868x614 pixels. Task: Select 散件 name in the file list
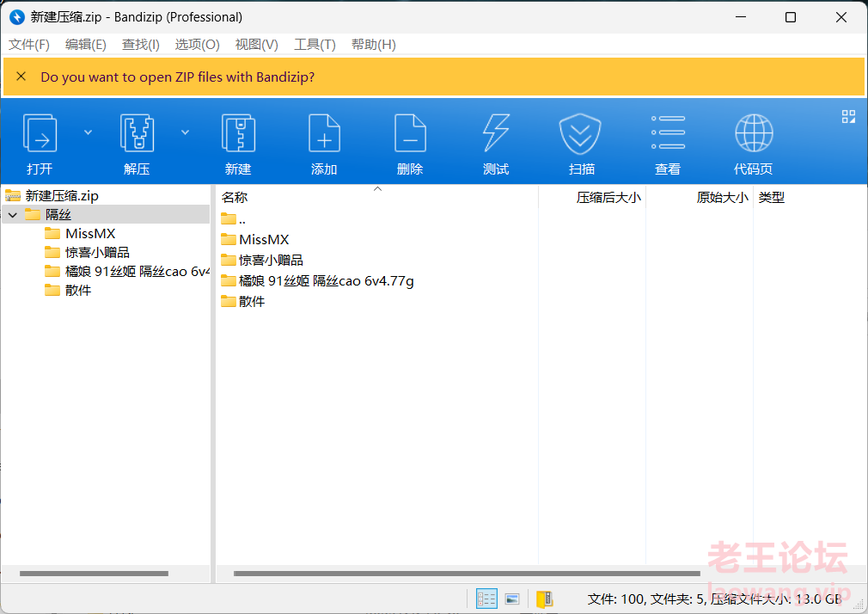click(252, 302)
